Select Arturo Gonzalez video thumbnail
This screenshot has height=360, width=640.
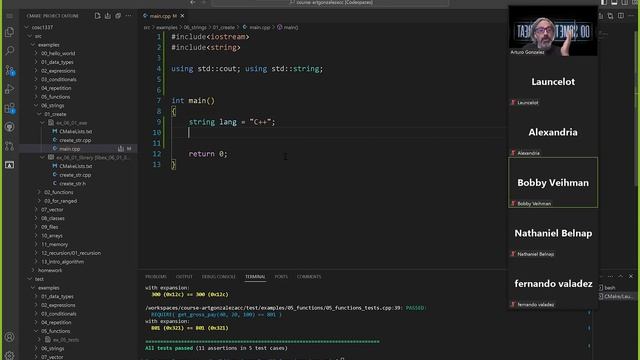pos(553,31)
